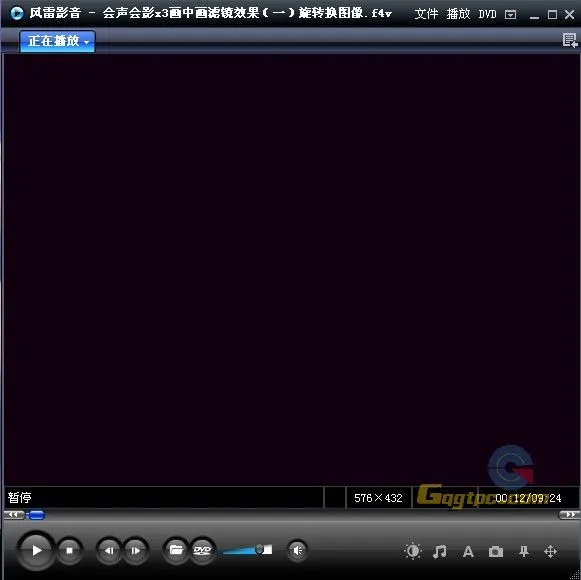
Task: Open audio settings music note icon
Action: click(x=440, y=551)
